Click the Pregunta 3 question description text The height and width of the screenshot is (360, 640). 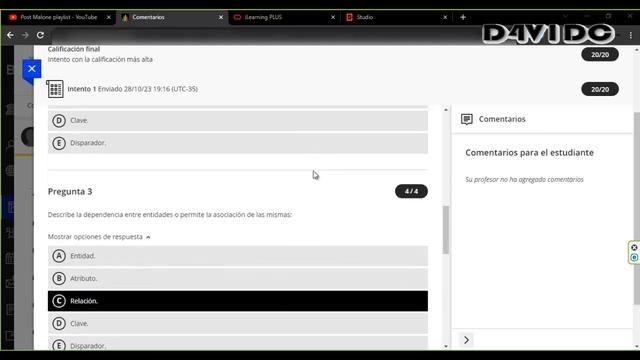click(170, 215)
